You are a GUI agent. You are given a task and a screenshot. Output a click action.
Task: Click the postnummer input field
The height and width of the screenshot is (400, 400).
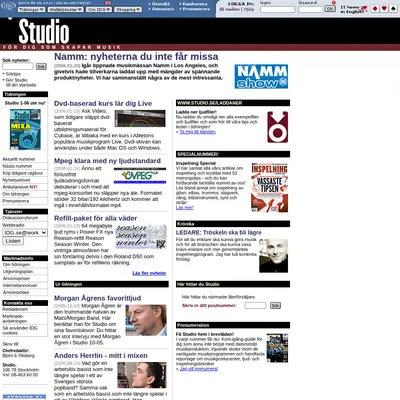pyautogui.click(x=255, y=305)
